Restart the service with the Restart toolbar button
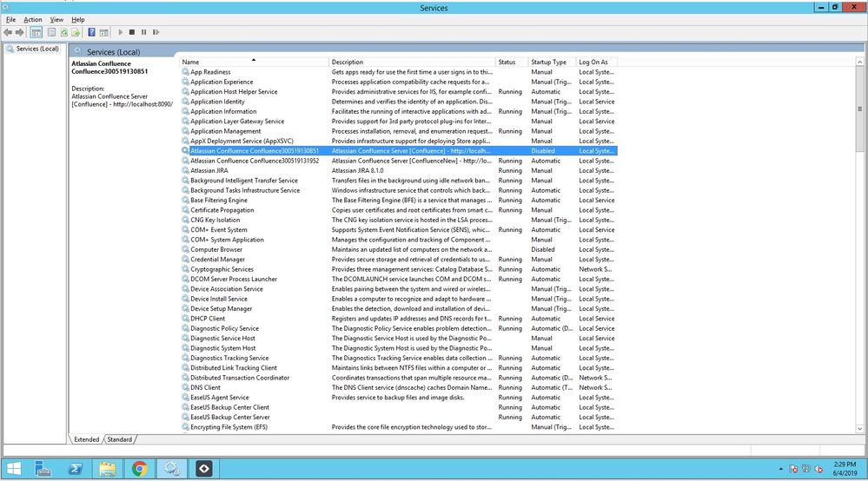Image resolution: width=868 pixels, height=481 pixels. (156, 33)
